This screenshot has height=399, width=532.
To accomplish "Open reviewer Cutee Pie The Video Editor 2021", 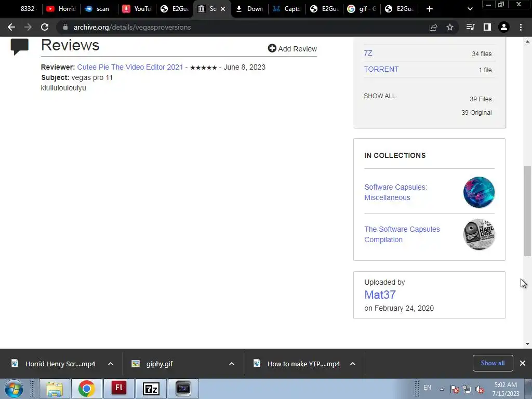I will click(130, 67).
